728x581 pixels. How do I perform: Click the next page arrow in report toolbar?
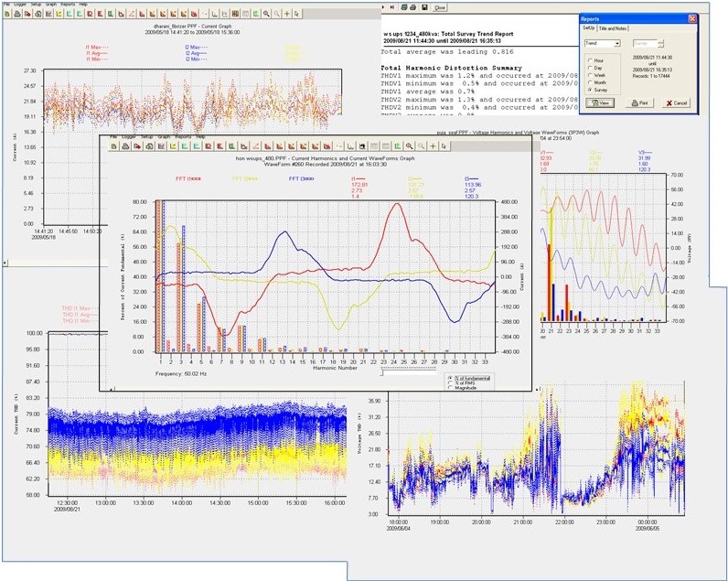[x=383, y=7]
